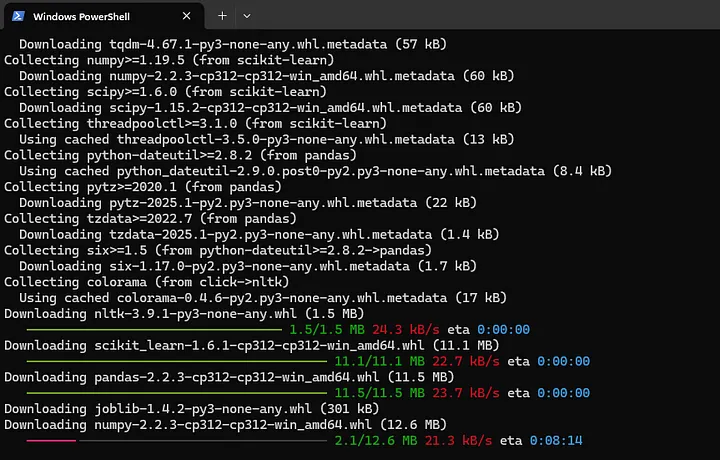Click the nltk download progress bar
720x460 pixels.
[154, 330]
